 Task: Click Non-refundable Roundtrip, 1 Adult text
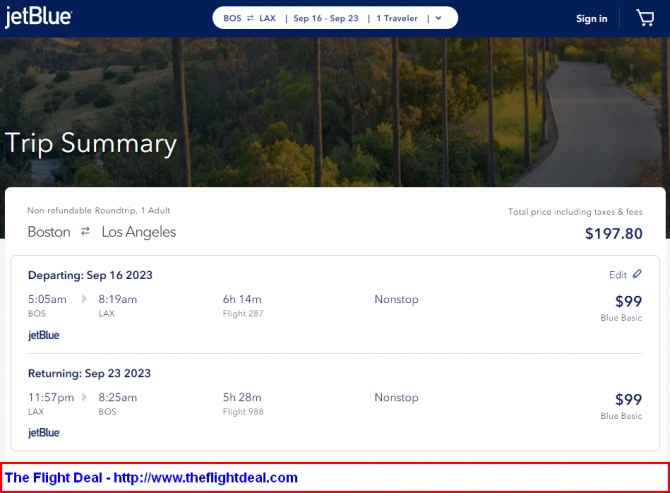pyautogui.click(x=99, y=210)
